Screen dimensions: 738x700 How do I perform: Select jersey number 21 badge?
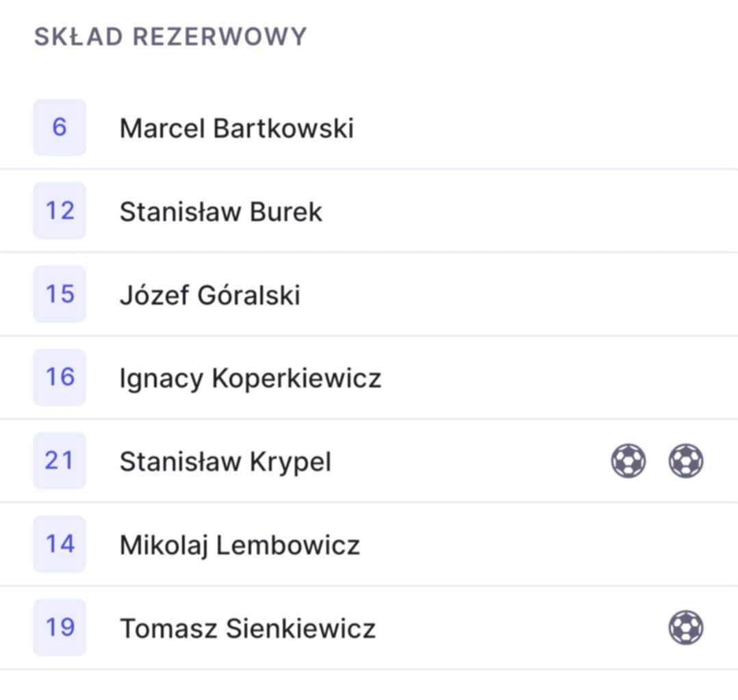pos(60,461)
